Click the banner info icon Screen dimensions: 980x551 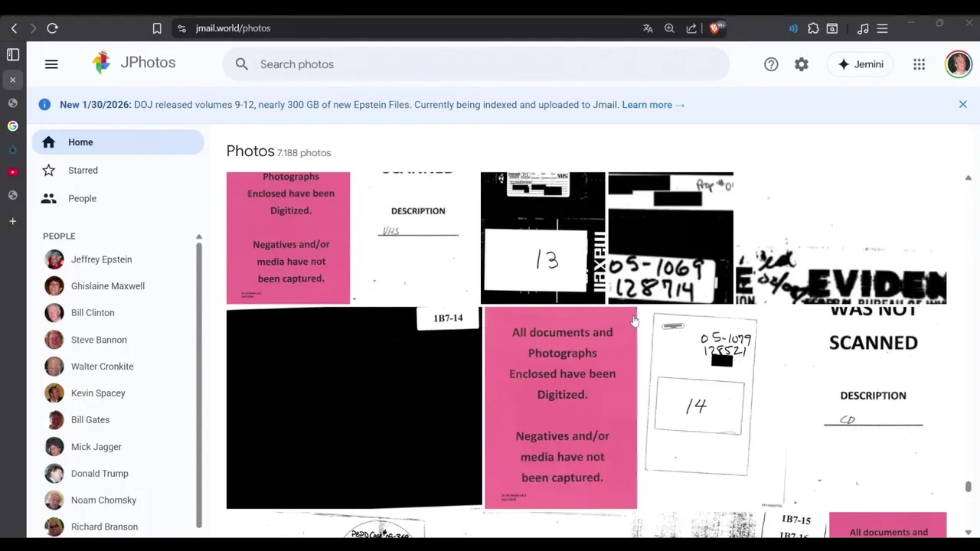pos(44,104)
